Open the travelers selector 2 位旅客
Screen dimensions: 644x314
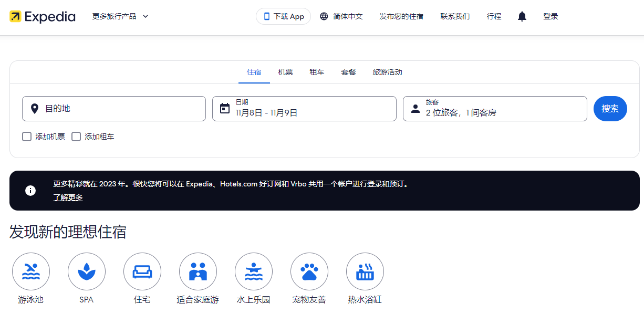[x=494, y=109]
